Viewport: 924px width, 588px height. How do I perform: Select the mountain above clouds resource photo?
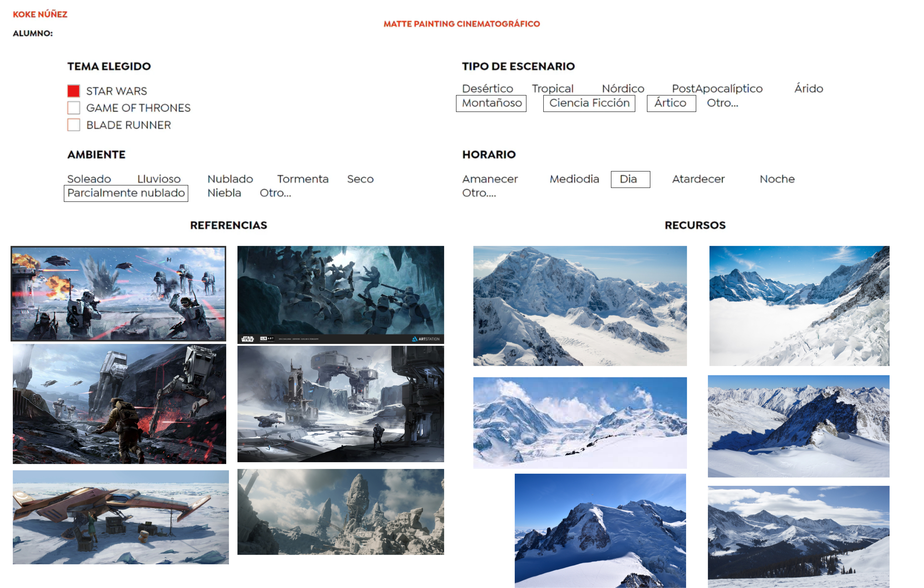[x=799, y=306]
